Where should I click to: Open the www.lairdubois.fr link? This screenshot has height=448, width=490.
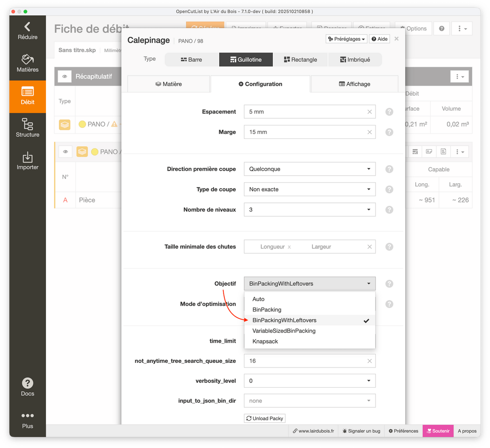313,431
